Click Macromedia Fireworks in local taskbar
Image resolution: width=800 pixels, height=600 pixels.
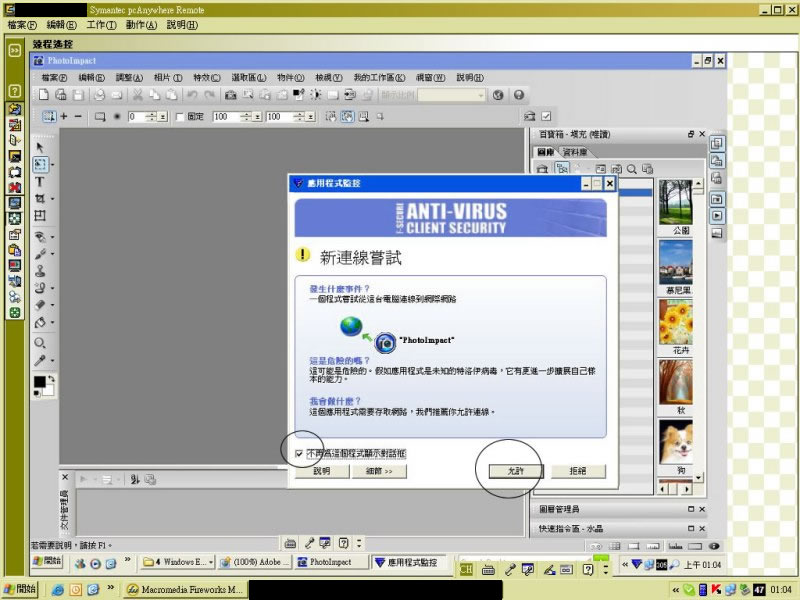186,589
